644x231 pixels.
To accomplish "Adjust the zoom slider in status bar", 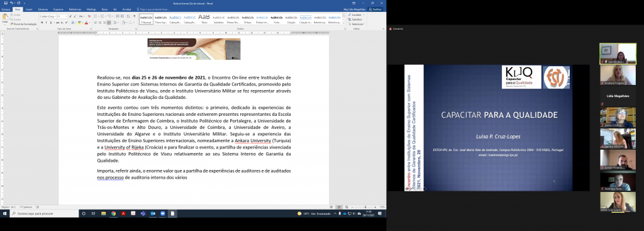I will click(365, 207).
